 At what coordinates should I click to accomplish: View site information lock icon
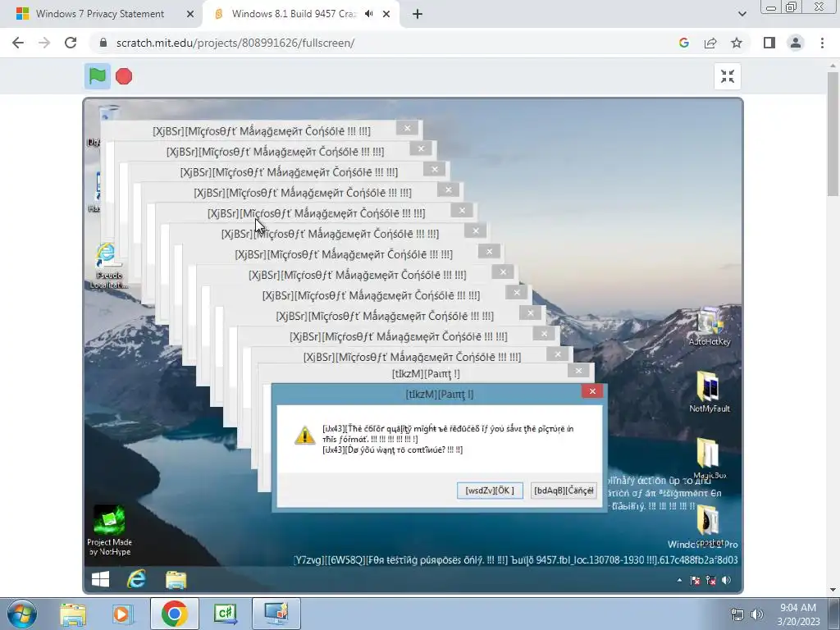(x=103, y=43)
